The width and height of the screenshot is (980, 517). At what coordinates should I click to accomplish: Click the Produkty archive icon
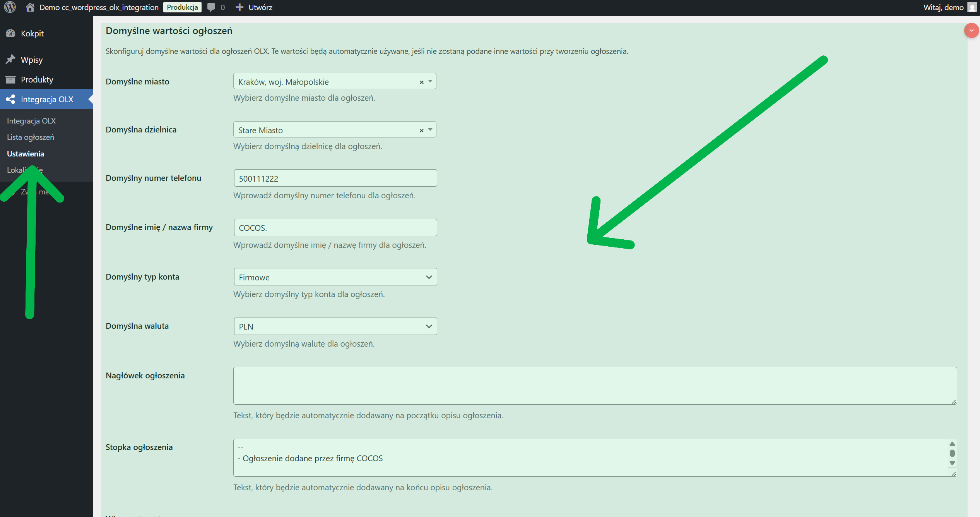tap(10, 80)
